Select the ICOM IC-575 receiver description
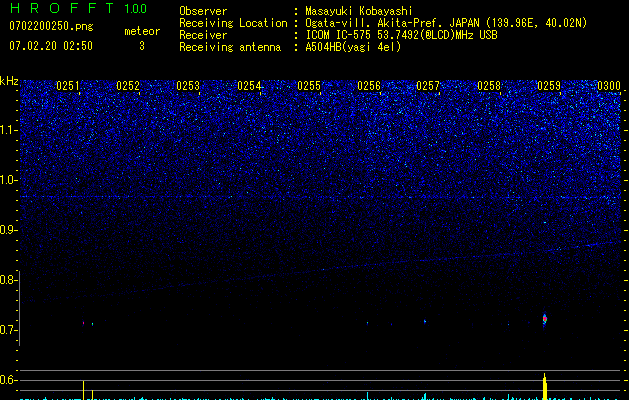Image resolution: width=629 pixels, height=400 pixels. point(401,35)
